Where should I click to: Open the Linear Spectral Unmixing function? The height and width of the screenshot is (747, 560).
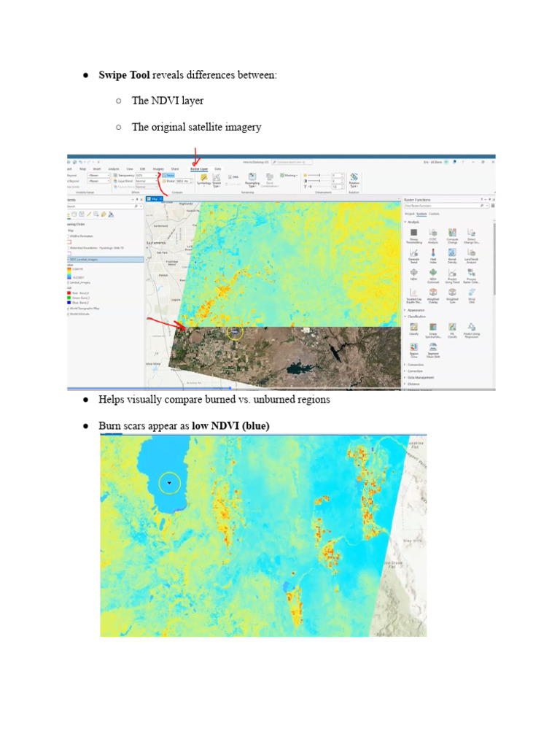click(x=433, y=331)
